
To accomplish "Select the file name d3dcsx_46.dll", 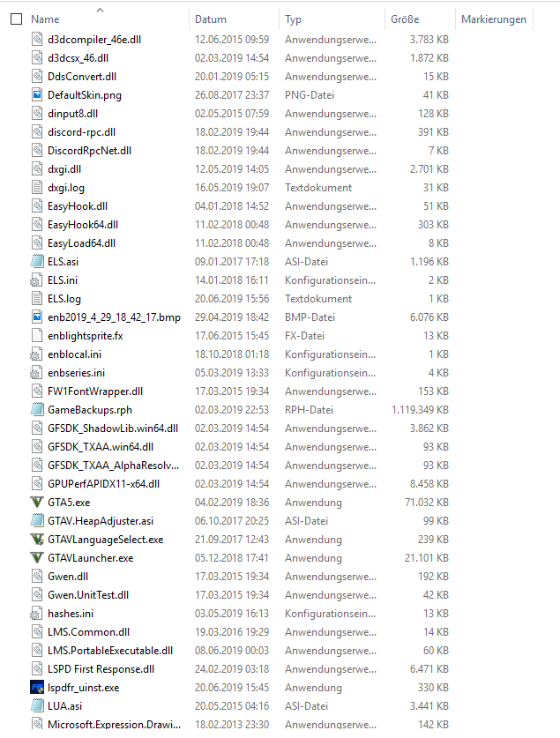I will (x=78, y=58).
